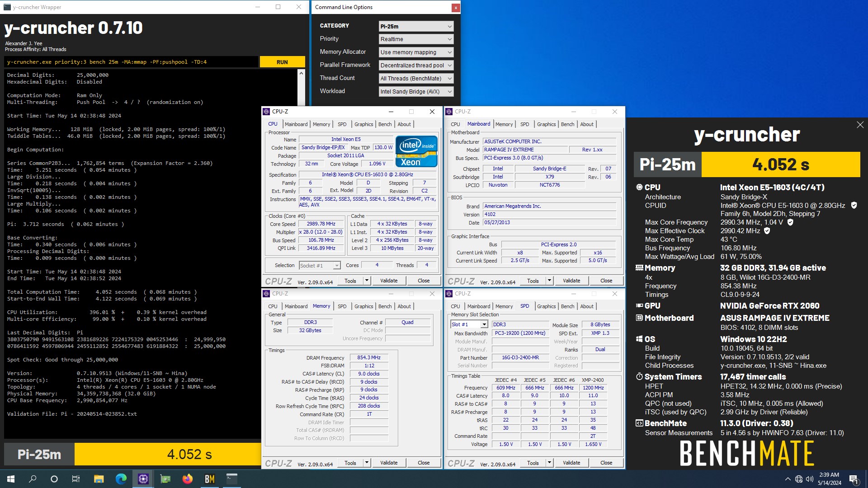The width and height of the screenshot is (868, 488).
Task: Click the Intel Xeon inside logo
Action: coord(416,151)
